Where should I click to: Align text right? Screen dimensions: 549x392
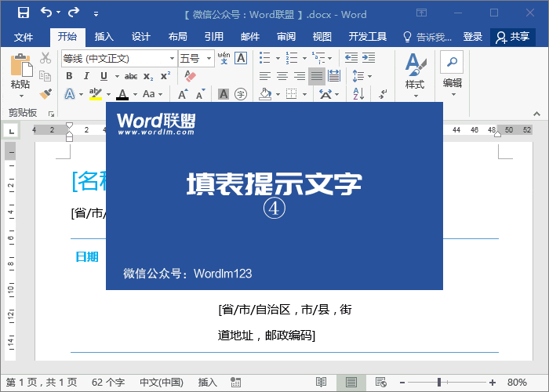[300, 76]
